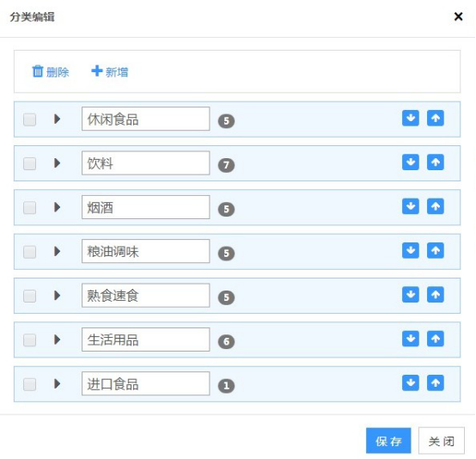Click the 关闭 button

(x=442, y=441)
